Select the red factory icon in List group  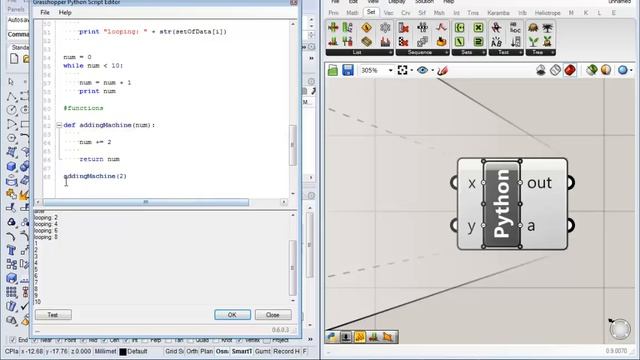point(385,41)
